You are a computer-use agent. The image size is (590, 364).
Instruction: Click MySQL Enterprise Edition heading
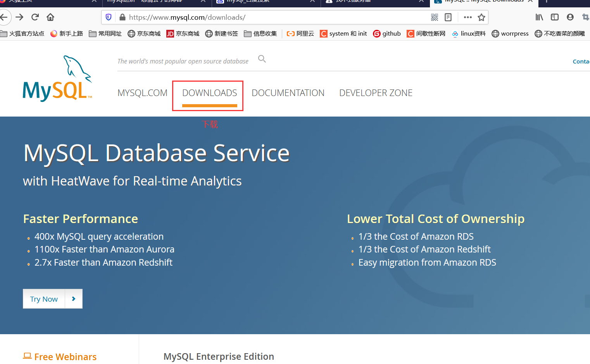point(219,357)
